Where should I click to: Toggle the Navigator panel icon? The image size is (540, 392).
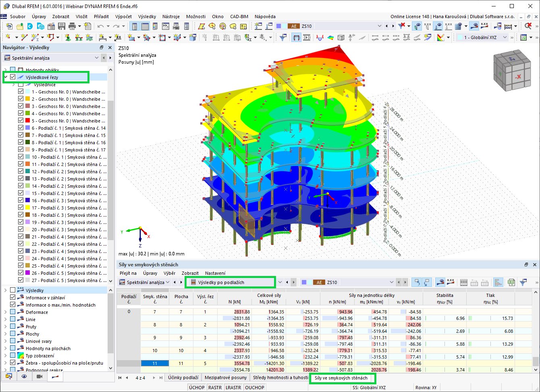(134, 26)
